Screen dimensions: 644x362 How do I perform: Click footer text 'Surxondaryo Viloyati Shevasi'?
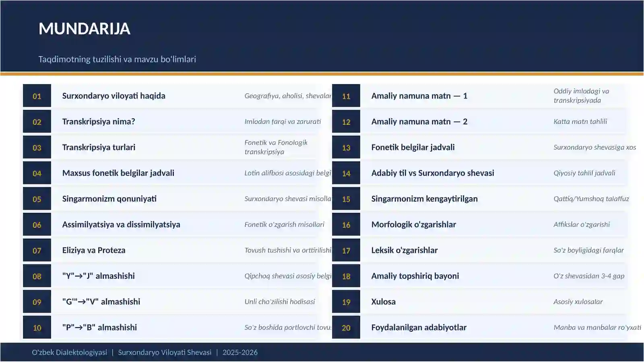tap(165, 352)
